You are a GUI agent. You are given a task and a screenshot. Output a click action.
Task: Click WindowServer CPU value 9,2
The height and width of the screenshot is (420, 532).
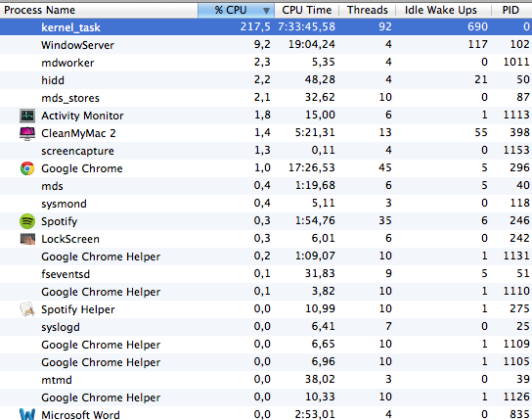(262, 44)
